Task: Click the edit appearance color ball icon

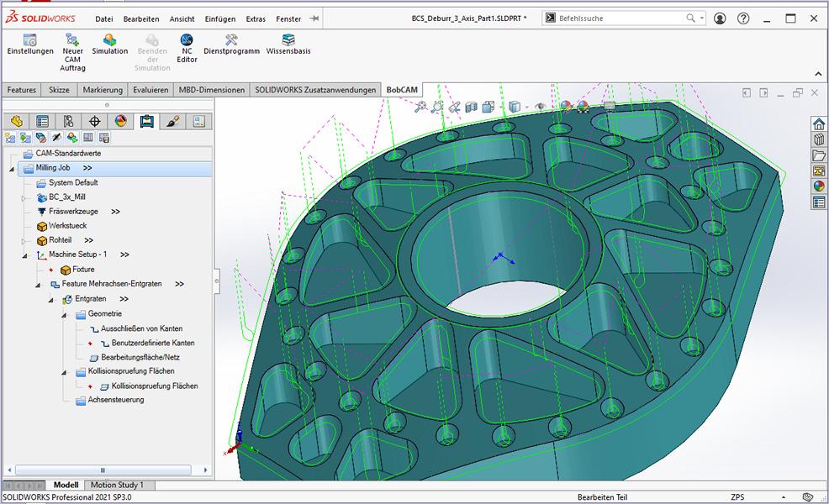Action: coord(566,108)
